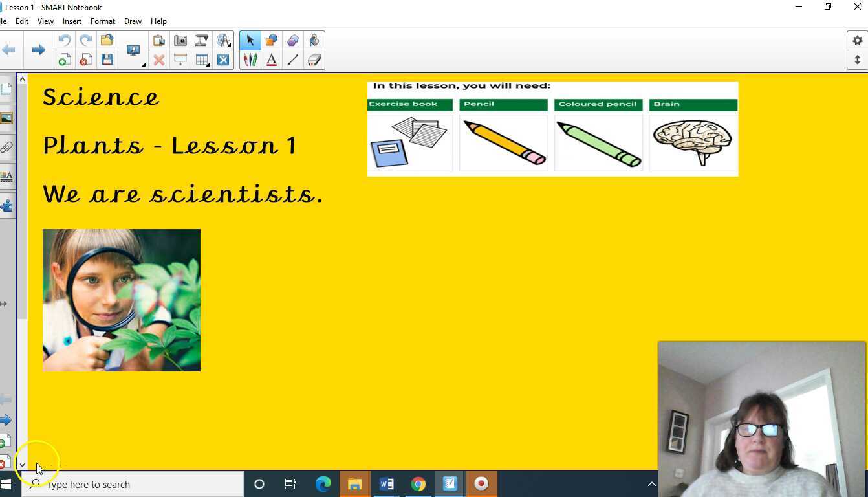This screenshot has width=868, height=497.
Task: Choose the Pens tool
Action: click(250, 60)
